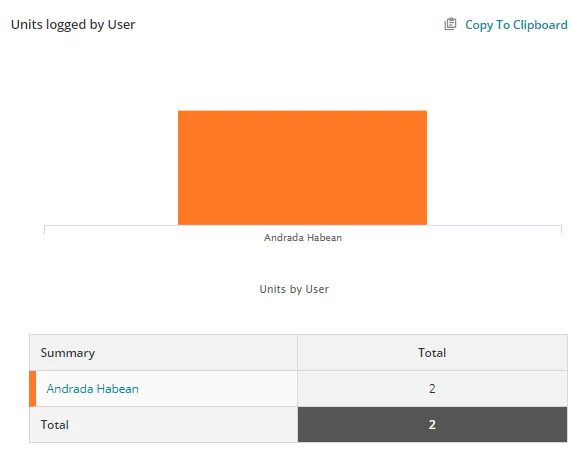The height and width of the screenshot is (471, 588).
Task: Click the Copy To Clipboard link
Action: pos(516,25)
